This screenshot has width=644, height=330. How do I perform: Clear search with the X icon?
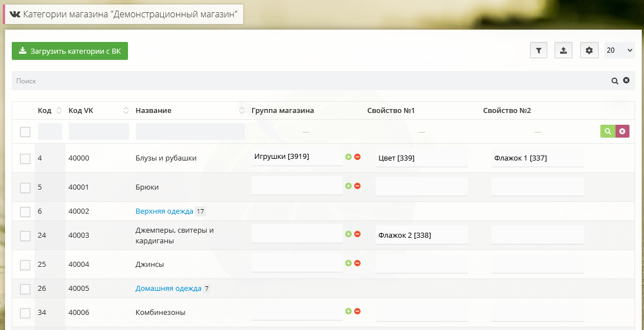point(626,81)
